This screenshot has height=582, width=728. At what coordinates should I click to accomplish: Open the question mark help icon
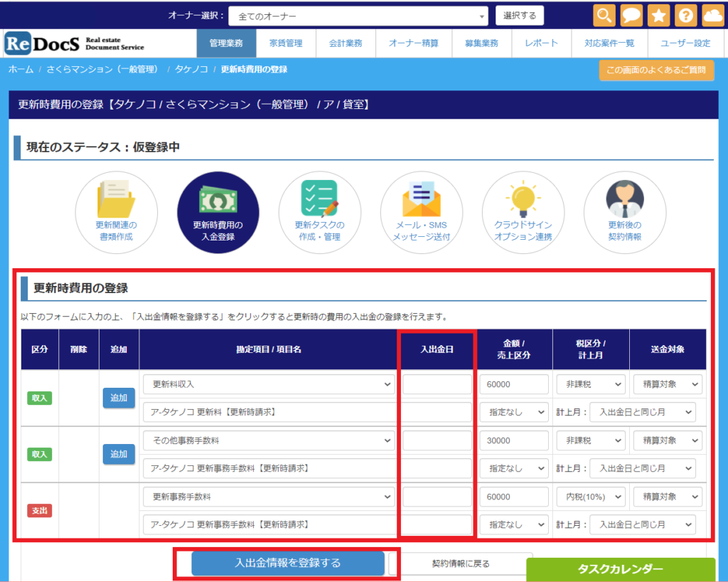coord(686,16)
